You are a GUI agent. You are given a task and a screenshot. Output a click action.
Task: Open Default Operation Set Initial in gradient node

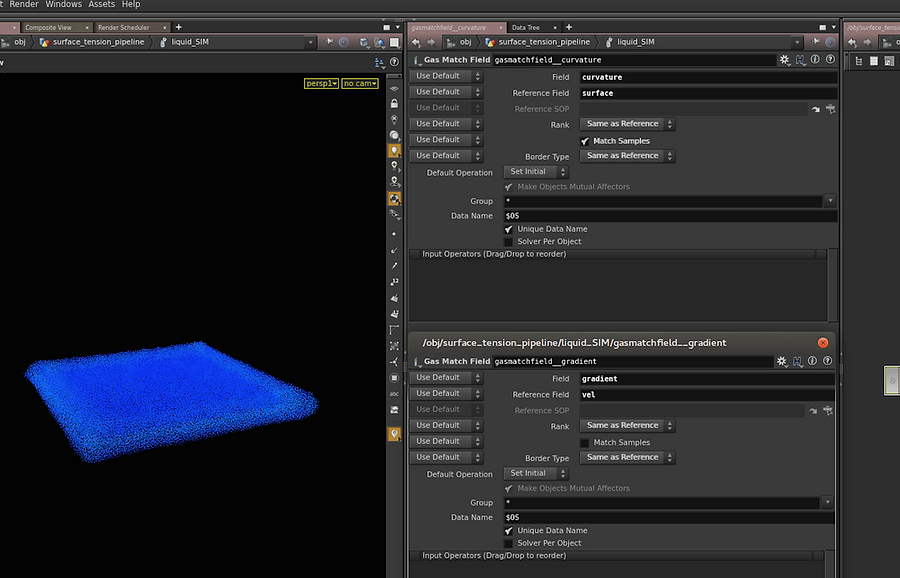536,474
